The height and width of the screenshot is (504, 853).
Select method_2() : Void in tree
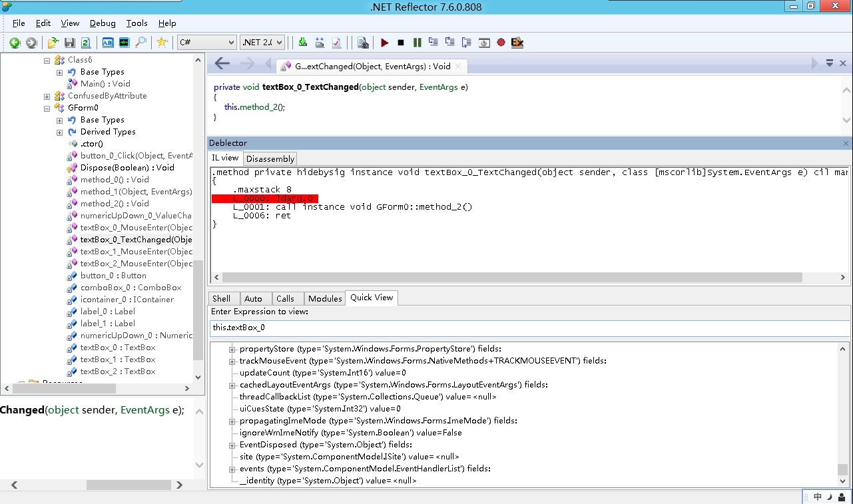click(115, 204)
